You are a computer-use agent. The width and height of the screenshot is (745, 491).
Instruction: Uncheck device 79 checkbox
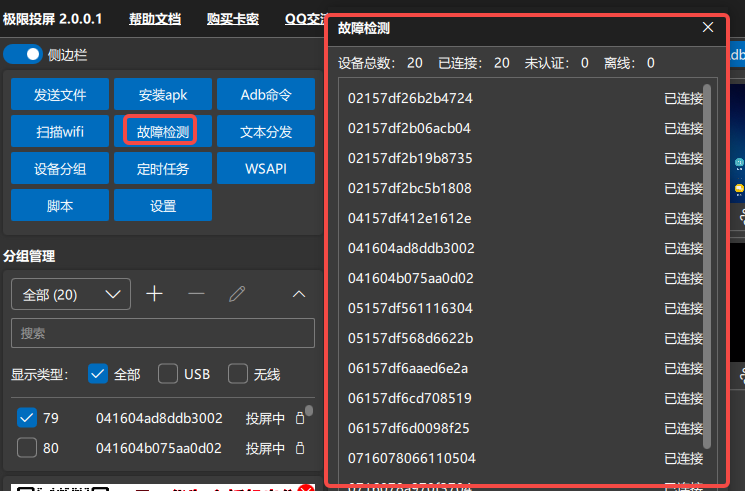[27, 418]
